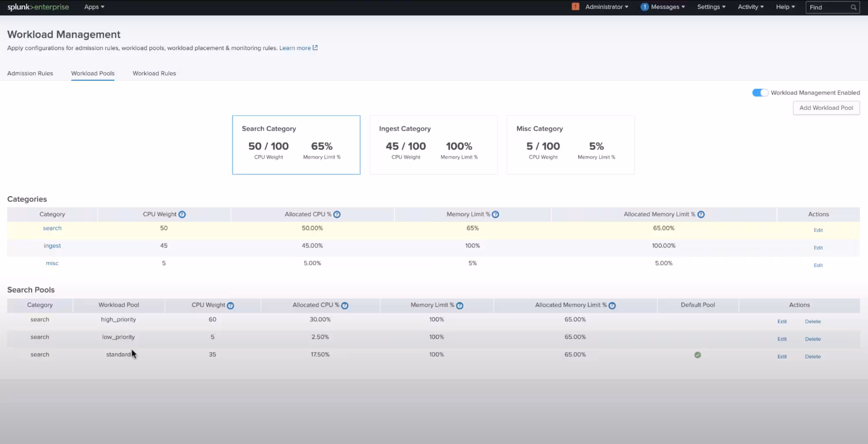
Task: Click the Allocated Memory Limit % help icon
Action: (x=701, y=214)
